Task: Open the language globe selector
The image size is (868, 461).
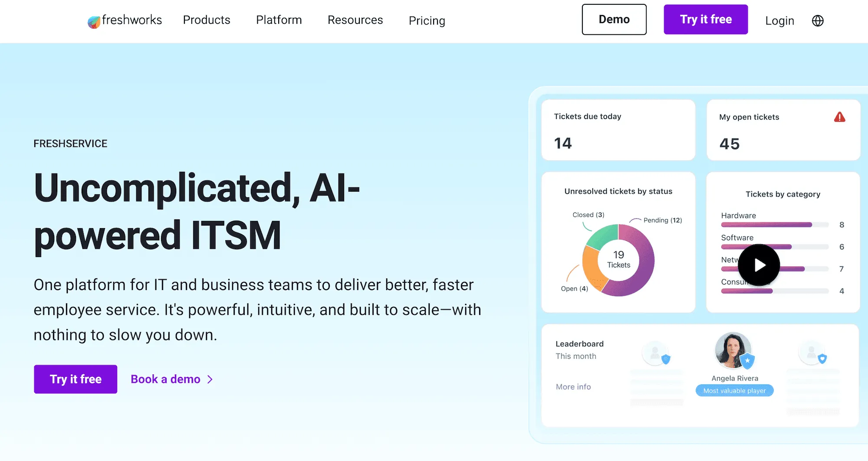Action: tap(817, 20)
